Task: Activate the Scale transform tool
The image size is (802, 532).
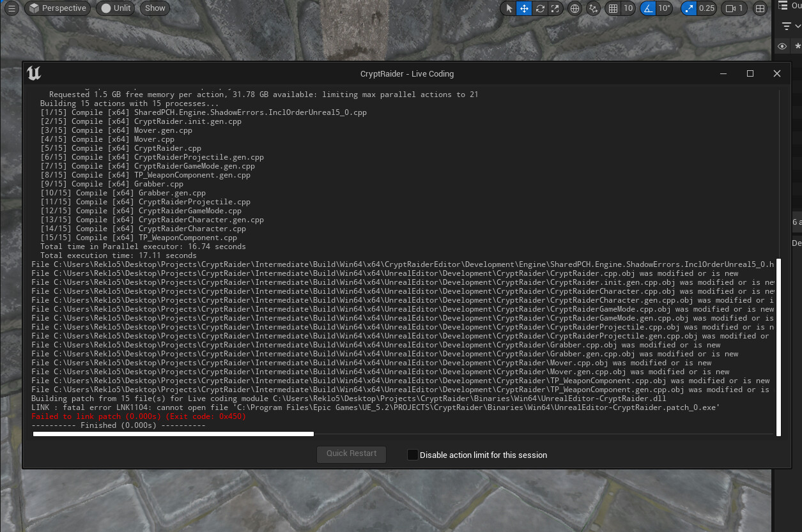Action: (554, 8)
